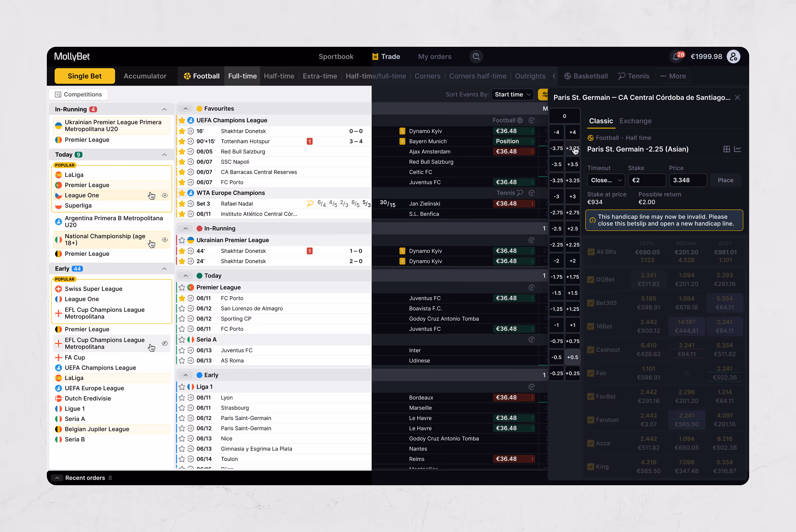Unfavourite the UEFA Champions League star
This screenshot has height=532, width=796.
click(182, 120)
